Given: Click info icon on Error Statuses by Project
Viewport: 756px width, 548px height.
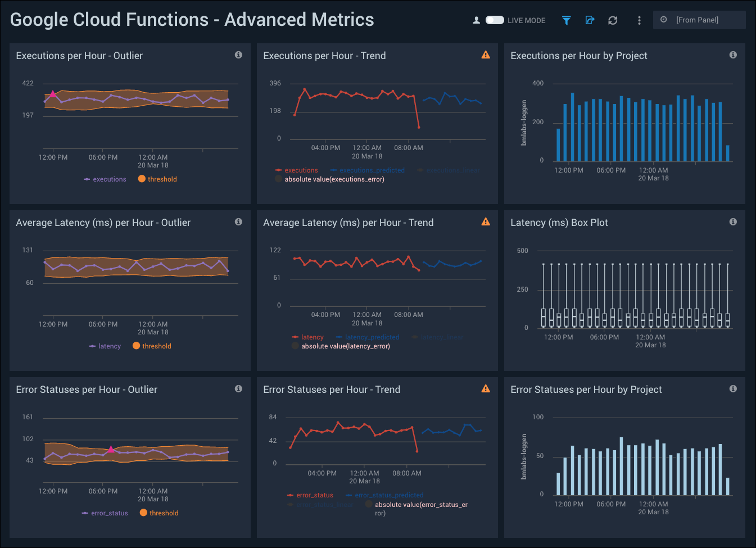Looking at the screenshot, I should (733, 388).
